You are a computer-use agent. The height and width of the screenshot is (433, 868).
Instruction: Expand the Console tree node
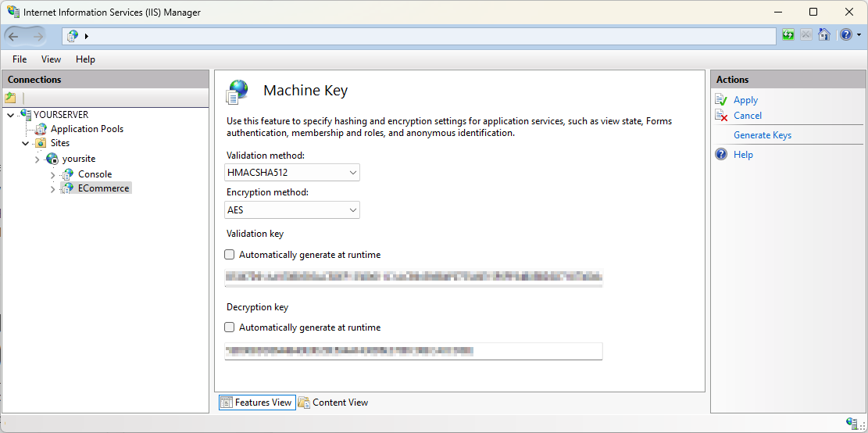point(52,175)
